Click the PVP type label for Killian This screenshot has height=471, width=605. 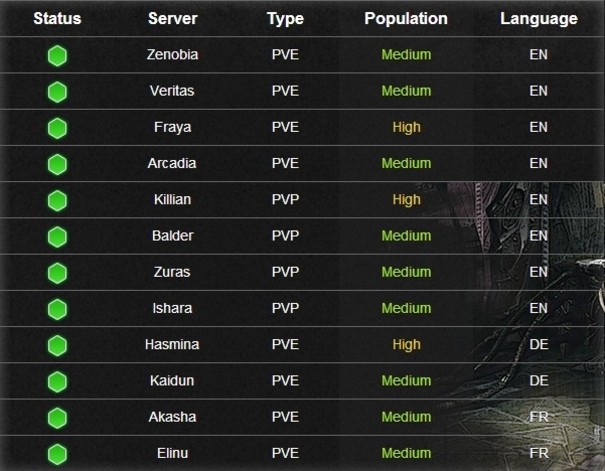[285, 199]
